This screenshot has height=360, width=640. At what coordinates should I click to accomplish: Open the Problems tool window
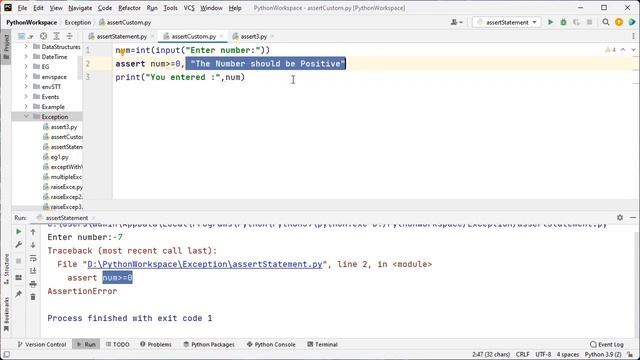coord(156,344)
